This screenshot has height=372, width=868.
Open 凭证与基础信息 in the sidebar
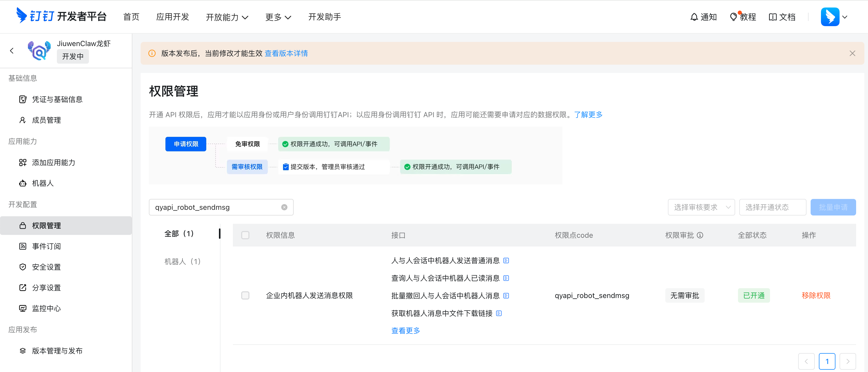coord(57,99)
